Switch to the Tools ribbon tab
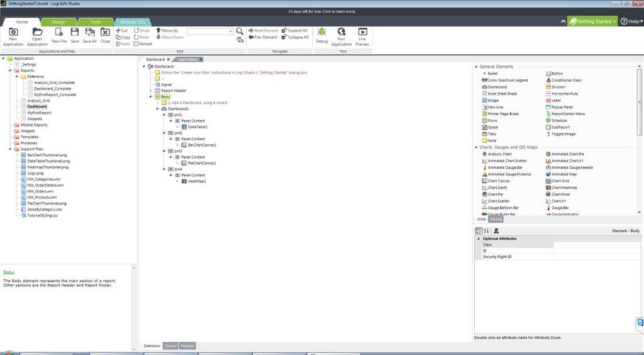 96,22
